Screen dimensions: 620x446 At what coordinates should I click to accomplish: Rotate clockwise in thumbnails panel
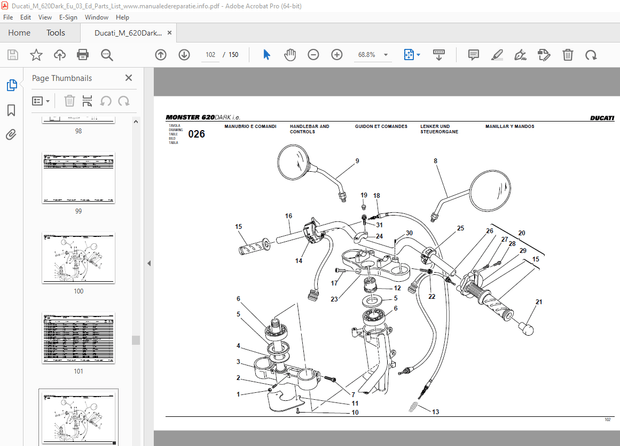(124, 101)
